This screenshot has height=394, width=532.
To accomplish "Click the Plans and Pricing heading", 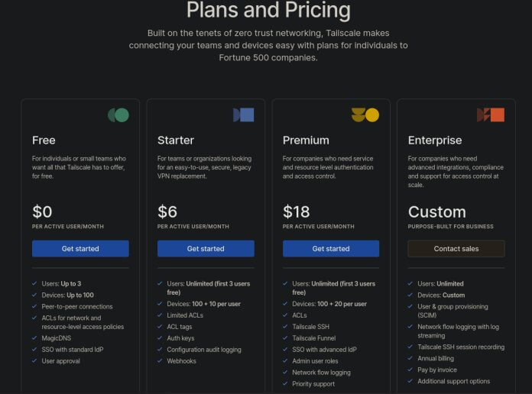I will pyautogui.click(x=268, y=11).
